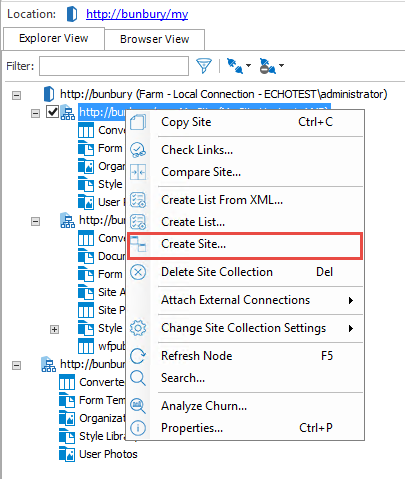
Task: Click the disconnect plug icon in toolbar
Action: 267,66
